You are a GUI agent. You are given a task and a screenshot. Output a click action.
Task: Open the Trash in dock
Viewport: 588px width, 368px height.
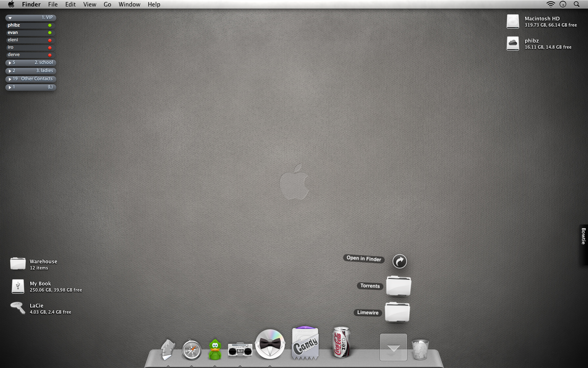click(x=420, y=350)
